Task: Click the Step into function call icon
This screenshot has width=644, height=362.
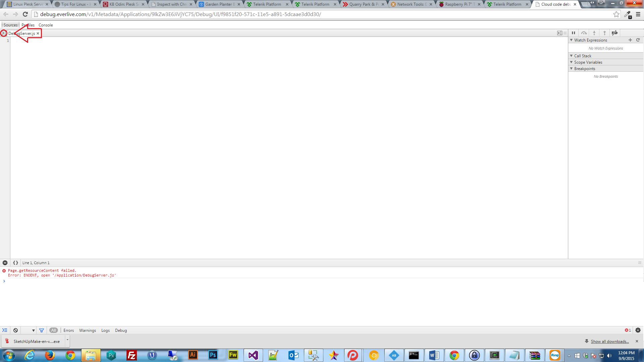Action: pos(594,33)
